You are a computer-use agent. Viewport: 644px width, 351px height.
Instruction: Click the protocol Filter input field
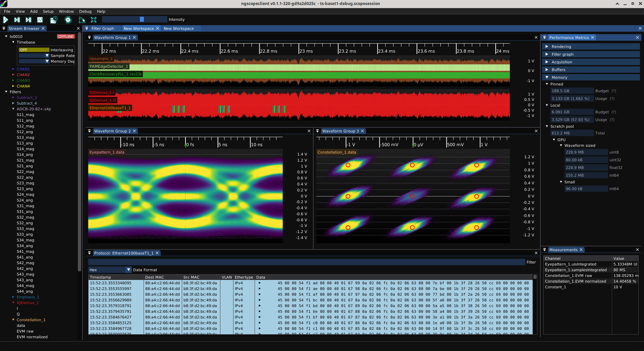[306, 262]
